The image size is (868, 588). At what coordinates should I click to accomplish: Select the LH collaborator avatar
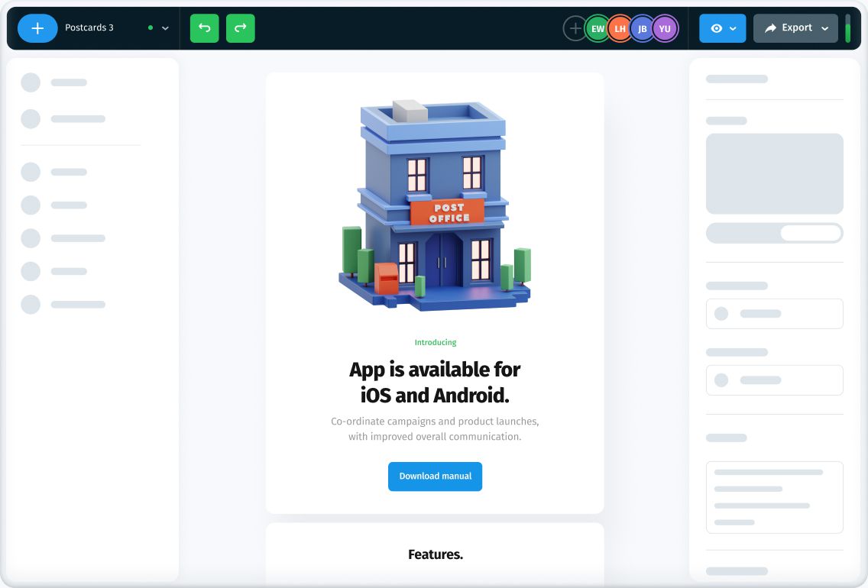pos(620,29)
